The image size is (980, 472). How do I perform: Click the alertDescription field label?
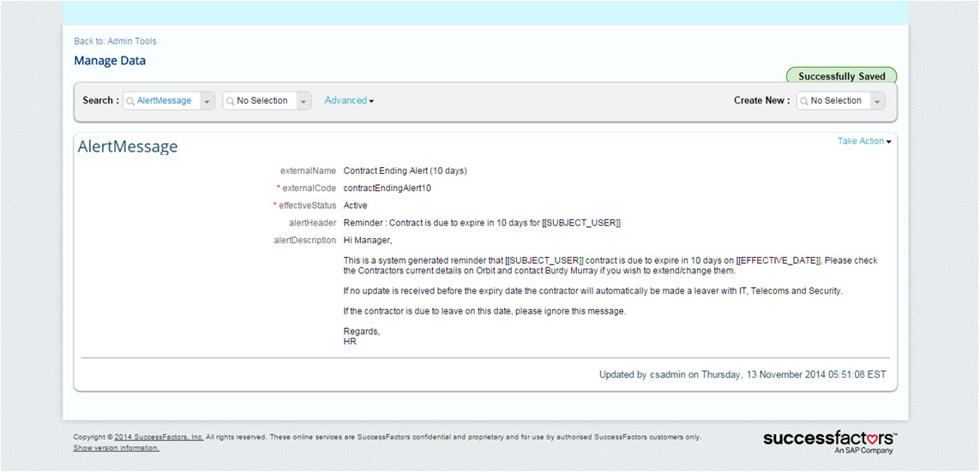pos(304,241)
